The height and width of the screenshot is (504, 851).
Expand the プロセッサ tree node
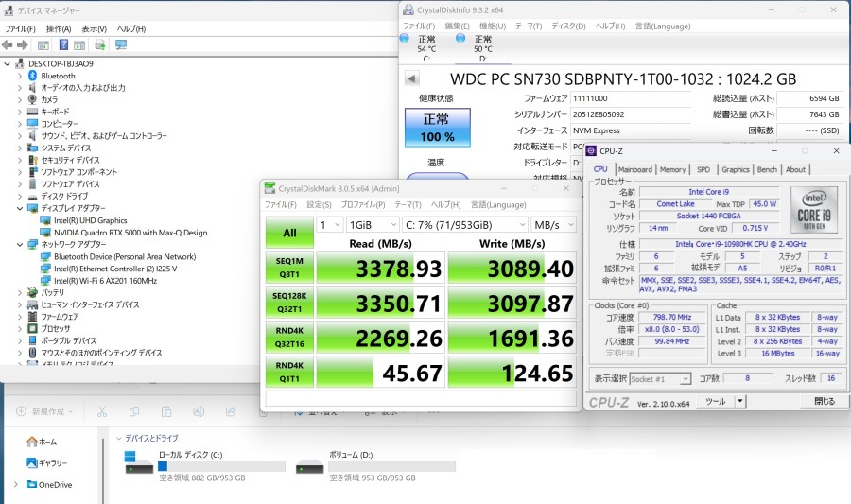[20, 329]
